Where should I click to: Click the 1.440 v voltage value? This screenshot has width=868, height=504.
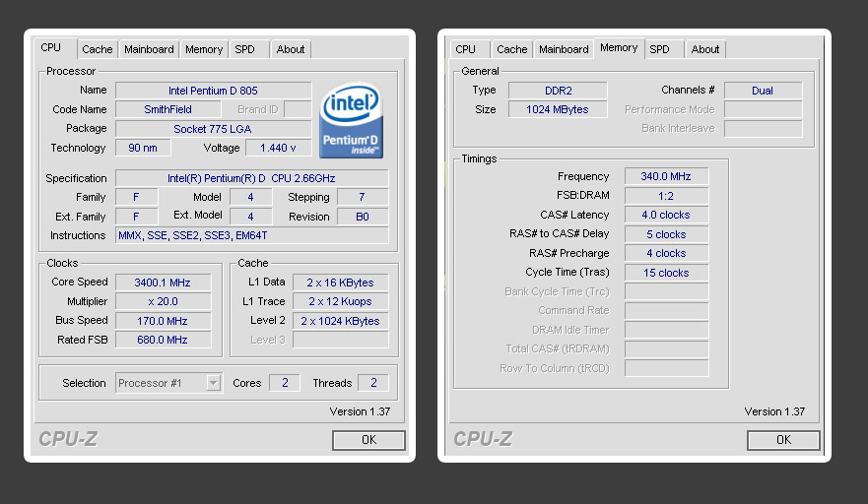[278, 148]
